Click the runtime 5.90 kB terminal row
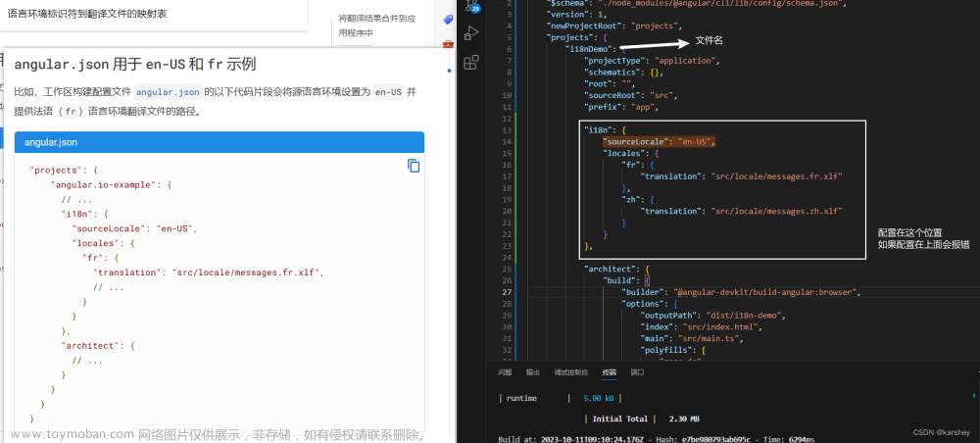The width and height of the screenshot is (980, 443). (560, 398)
